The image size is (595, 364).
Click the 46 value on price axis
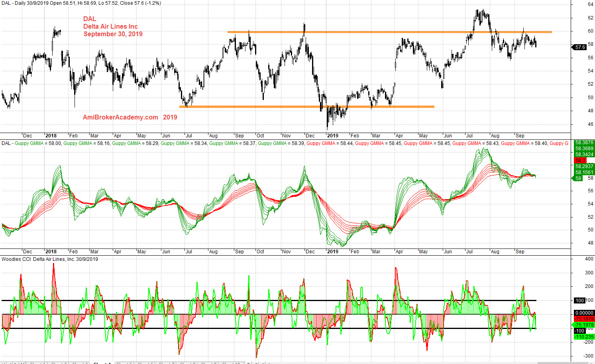point(590,124)
